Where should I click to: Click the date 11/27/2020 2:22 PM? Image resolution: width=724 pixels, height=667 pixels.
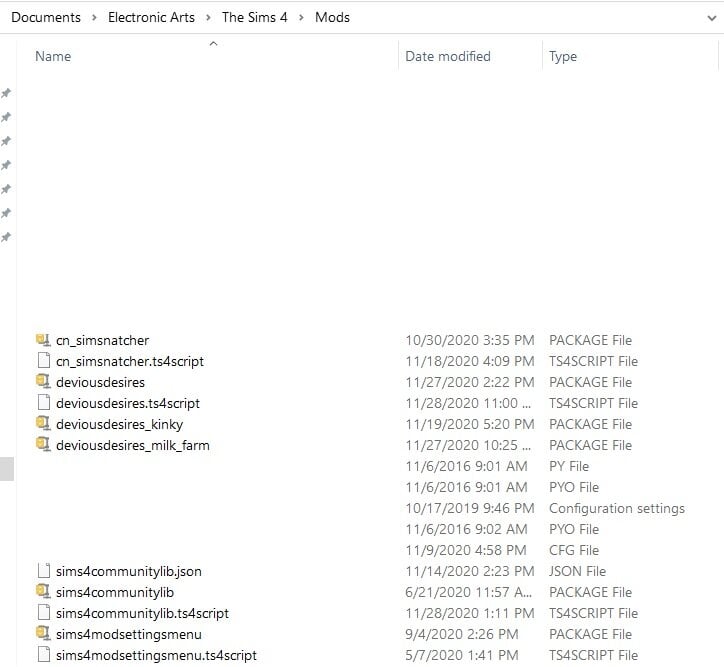coord(470,382)
